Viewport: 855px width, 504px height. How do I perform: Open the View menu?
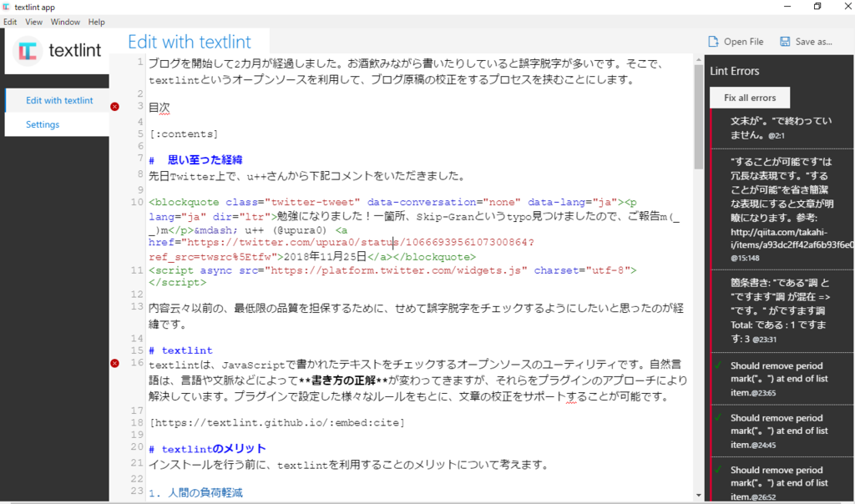click(33, 22)
